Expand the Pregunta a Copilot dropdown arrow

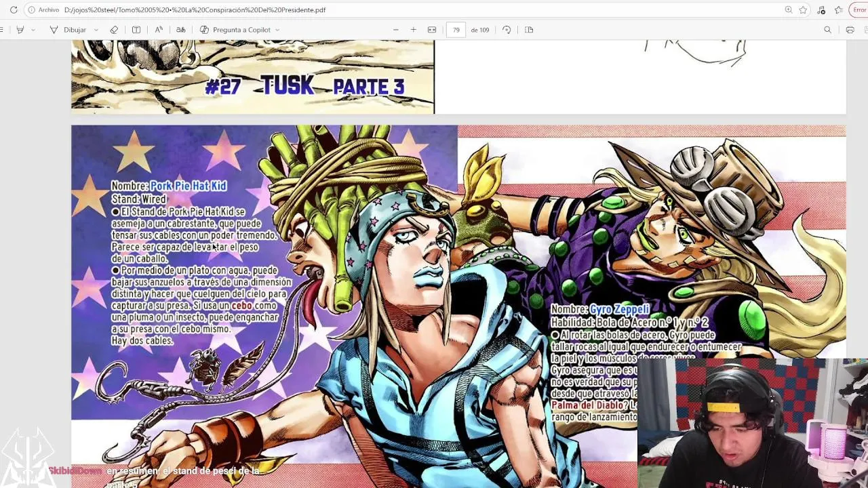277,30
